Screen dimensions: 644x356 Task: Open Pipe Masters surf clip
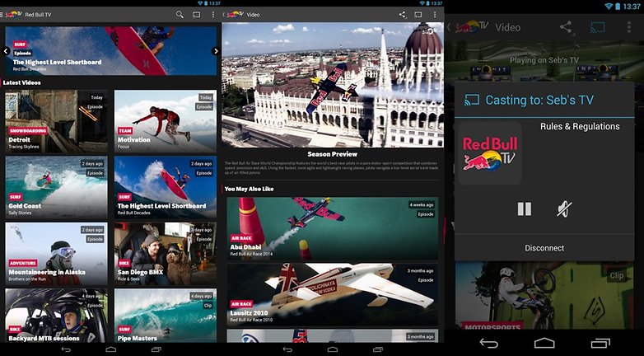[x=166, y=316]
